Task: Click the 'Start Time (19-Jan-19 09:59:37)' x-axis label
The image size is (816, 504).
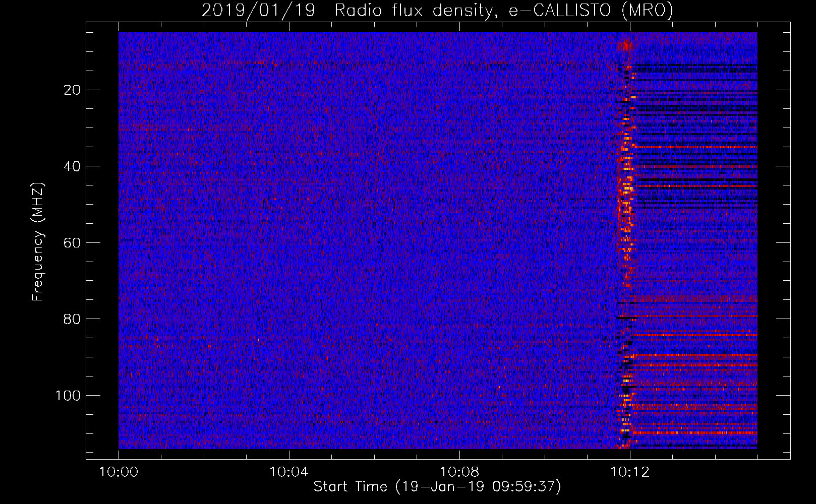Action: pyautogui.click(x=437, y=487)
